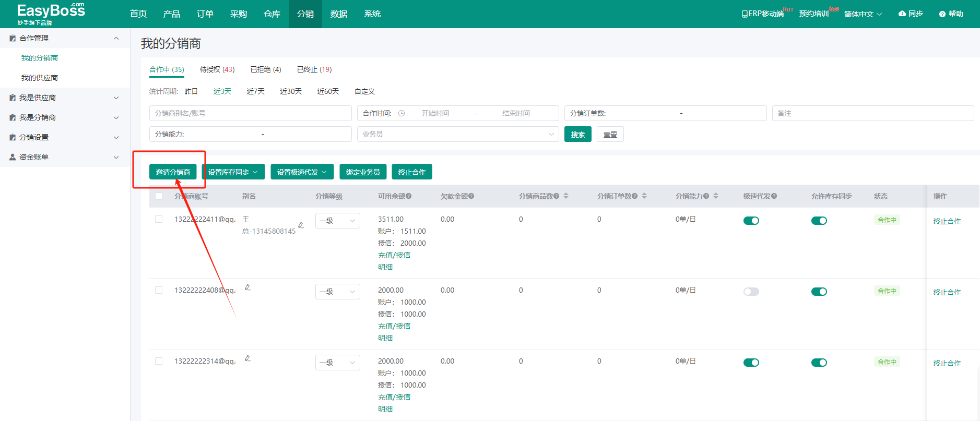Turn off 允许库存同步 for 13222222408@qq.
This screenshot has height=421, width=980.
click(819, 292)
